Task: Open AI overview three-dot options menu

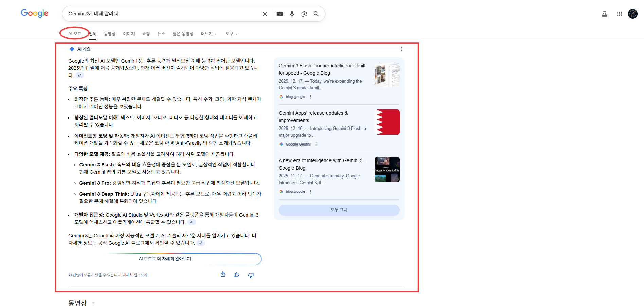Action: (402, 49)
